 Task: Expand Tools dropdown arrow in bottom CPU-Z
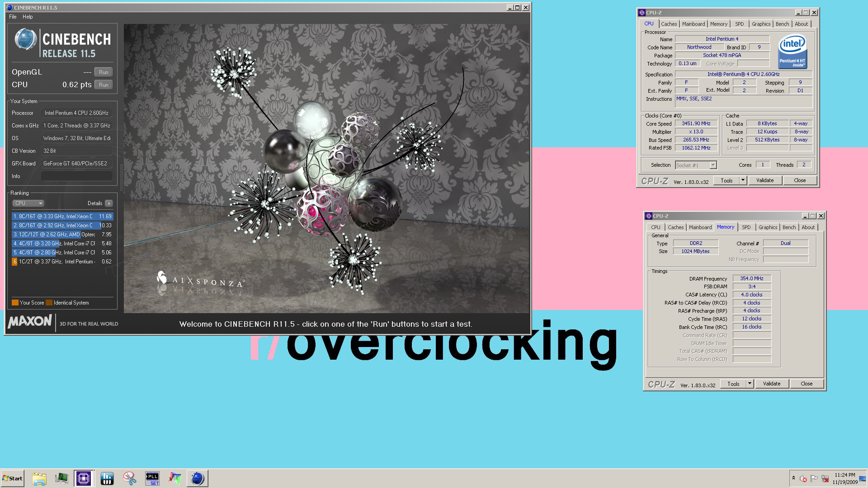point(750,384)
